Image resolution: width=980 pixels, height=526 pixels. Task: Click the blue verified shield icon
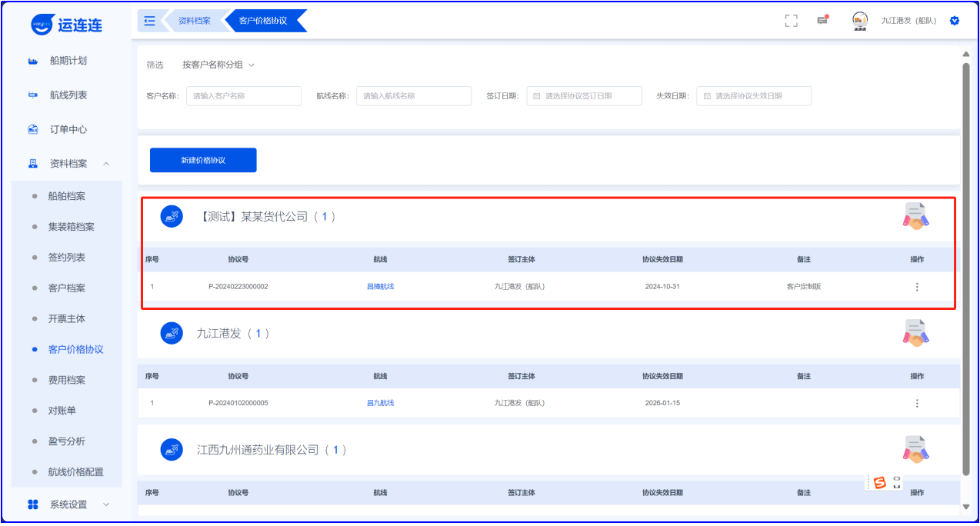tap(955, 21)
